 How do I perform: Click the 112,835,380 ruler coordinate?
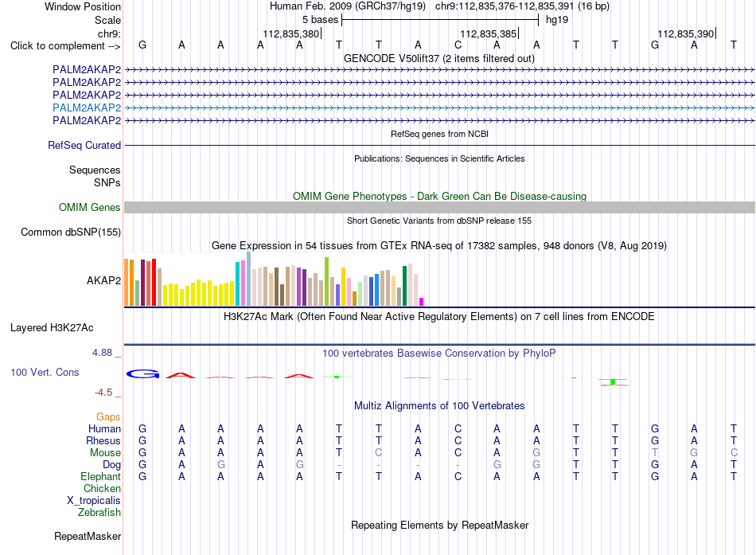290,33
